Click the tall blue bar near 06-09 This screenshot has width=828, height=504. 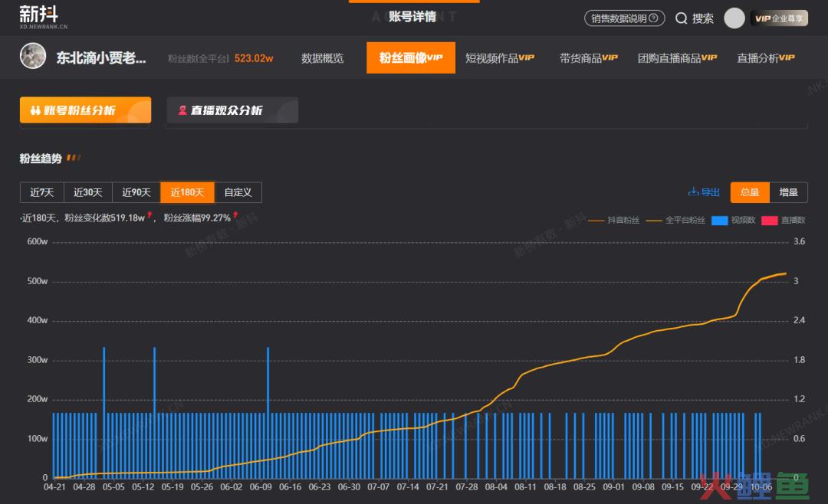[x=268, y=413]
